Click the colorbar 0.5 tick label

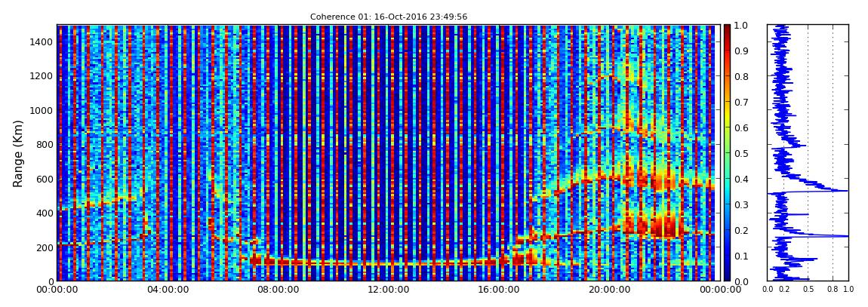[x=741, y=153]
